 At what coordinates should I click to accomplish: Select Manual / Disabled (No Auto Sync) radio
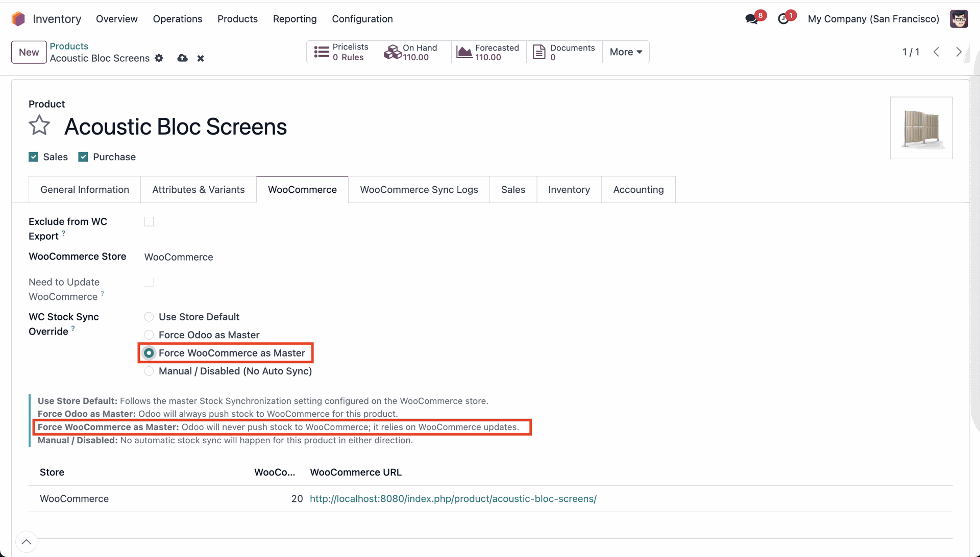pos(149,371)
